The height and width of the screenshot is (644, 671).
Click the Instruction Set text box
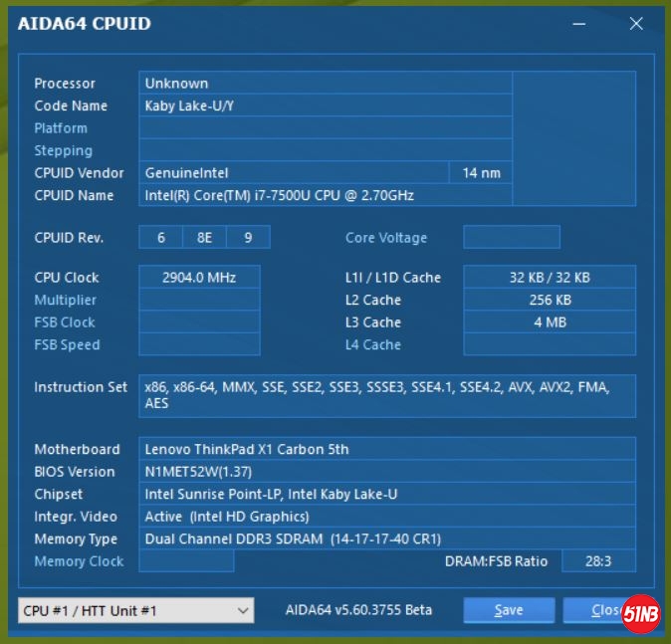[x=386, y=395]
